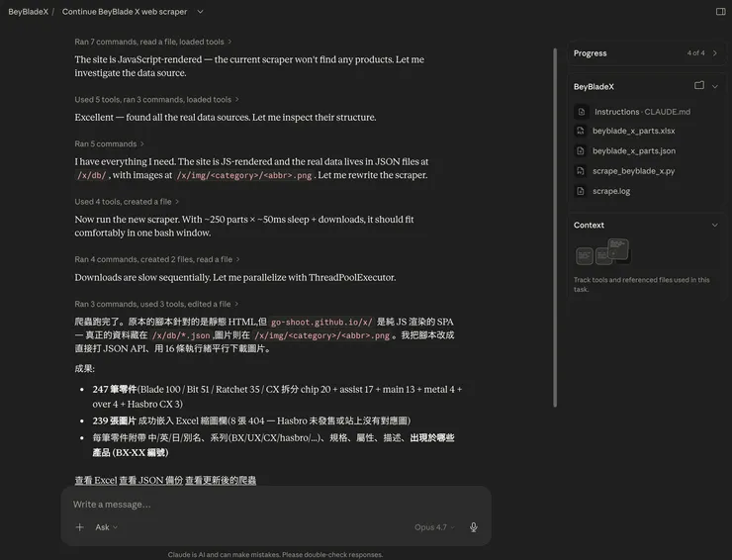The height and width of the screenshot is (560, 732).
Task: Open the '查看更新後的爬蟲' link
Action: 221,480
